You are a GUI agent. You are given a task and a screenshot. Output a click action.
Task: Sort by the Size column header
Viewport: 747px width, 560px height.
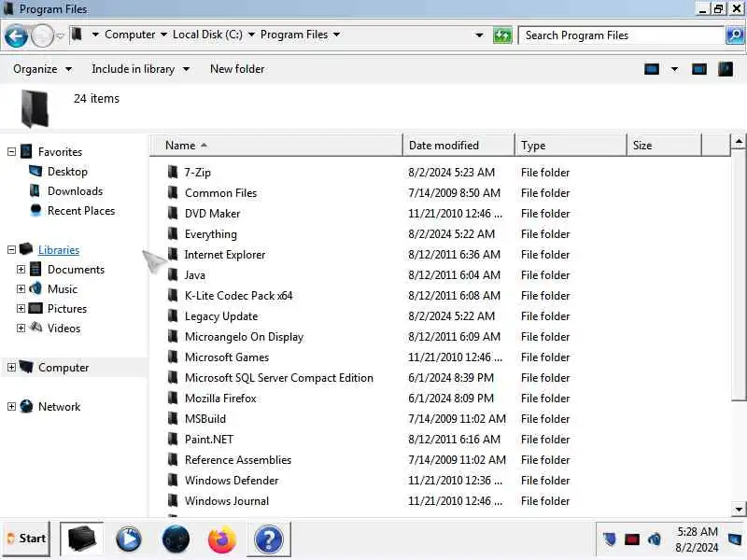coord(664,146)
